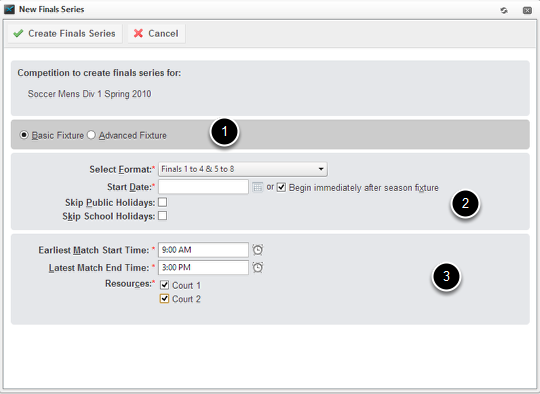Click competition name Soccer Mens Div 1 Spring 2010

[90, 94]
